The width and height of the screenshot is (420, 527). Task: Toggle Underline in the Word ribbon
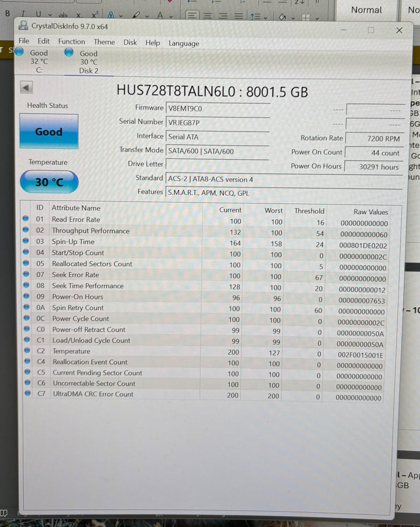pyautogui.click(x=38, y=14)
